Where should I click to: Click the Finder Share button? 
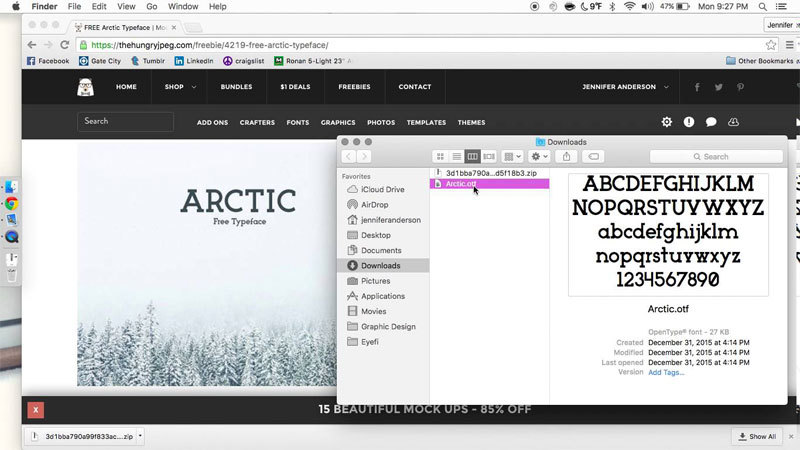point(567,157)
